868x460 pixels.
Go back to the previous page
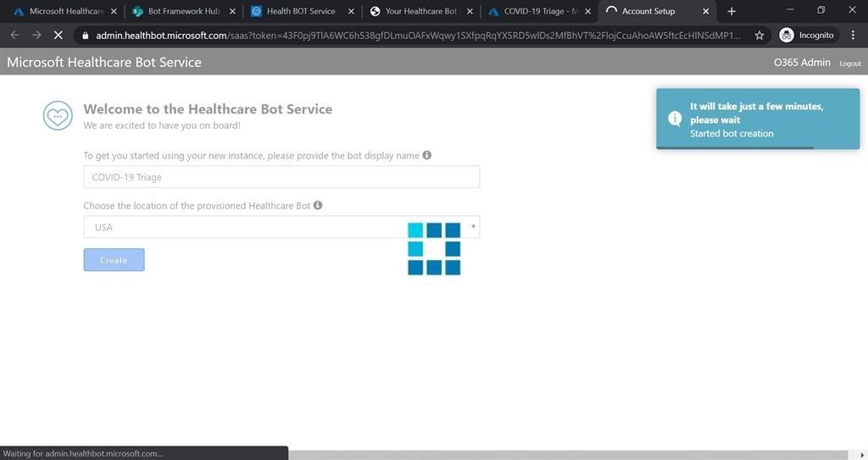(15, 35)
